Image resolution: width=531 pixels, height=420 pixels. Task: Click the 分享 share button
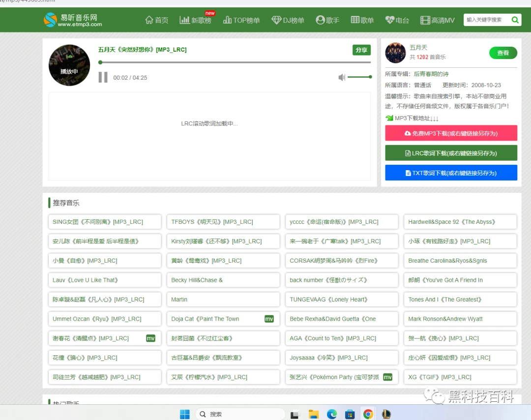pos(361,50)
